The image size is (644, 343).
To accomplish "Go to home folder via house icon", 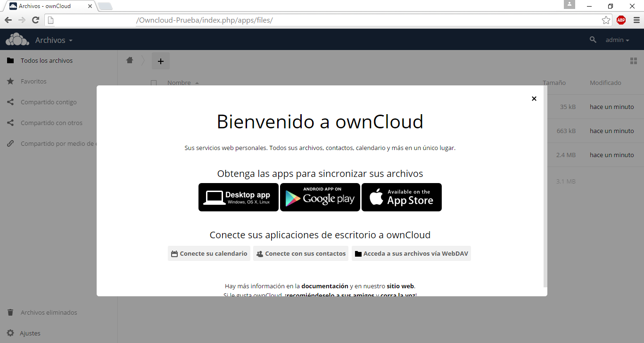I will 130,60.
